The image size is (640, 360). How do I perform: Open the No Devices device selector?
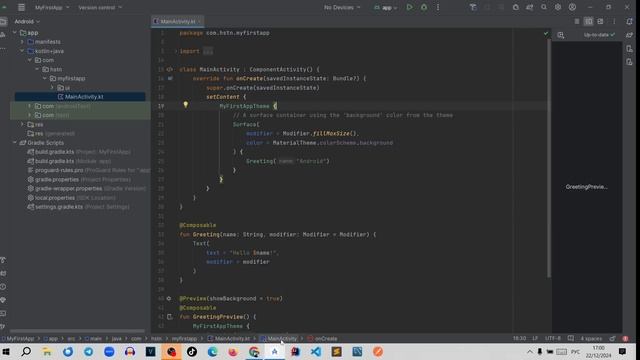pyautogui.click(x=342, y=7)
